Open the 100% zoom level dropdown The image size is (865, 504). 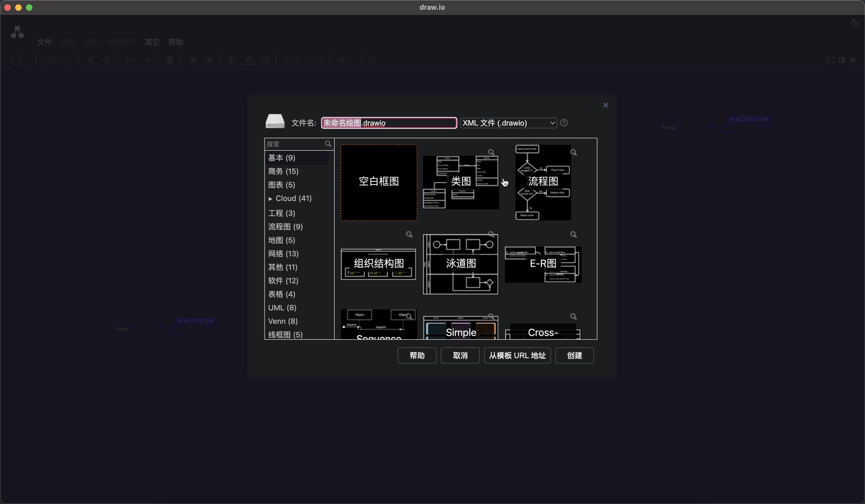pos(56,61)
